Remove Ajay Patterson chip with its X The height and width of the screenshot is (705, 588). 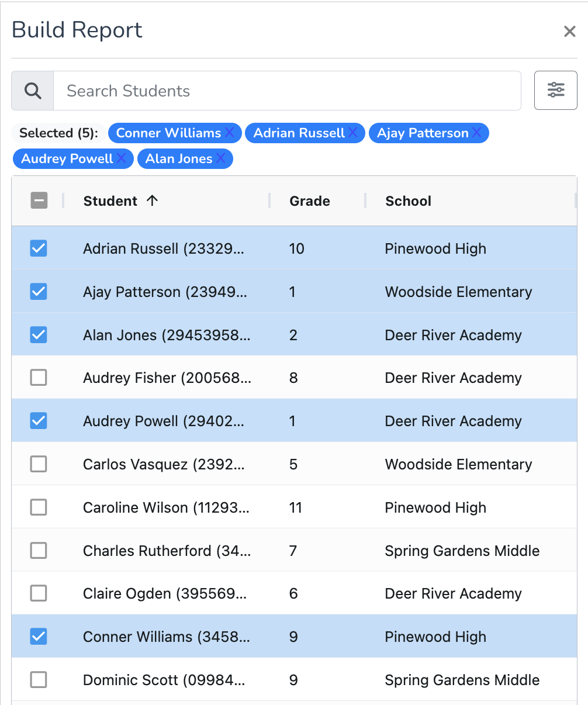pos(477,133)
